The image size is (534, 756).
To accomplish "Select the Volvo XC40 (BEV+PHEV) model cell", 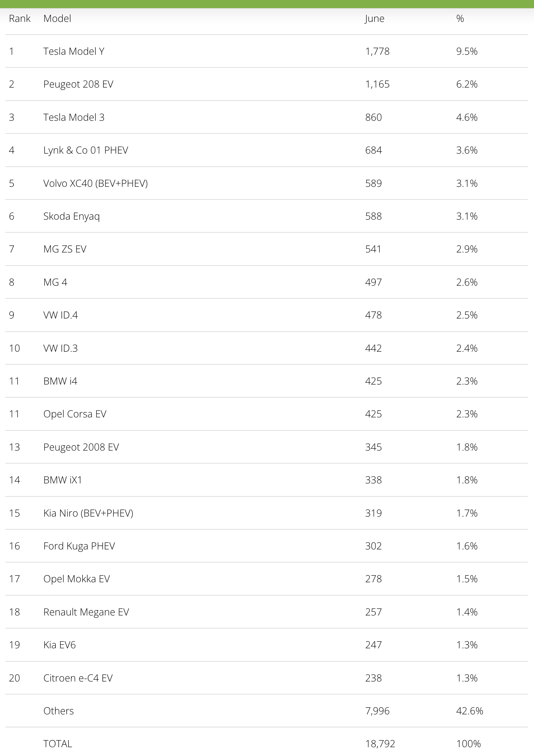I will pos(95,183).
